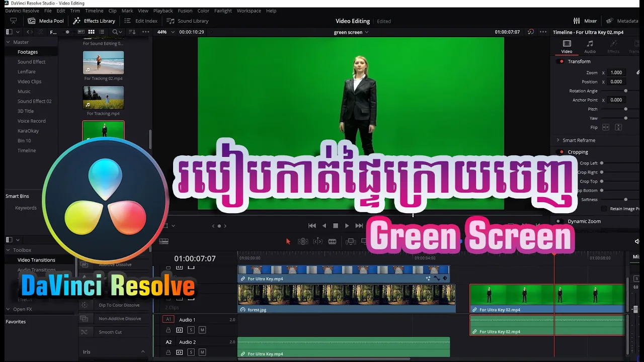The image size is (644, 362).
Task: Play the timeline forward
Action: [347, 226]
